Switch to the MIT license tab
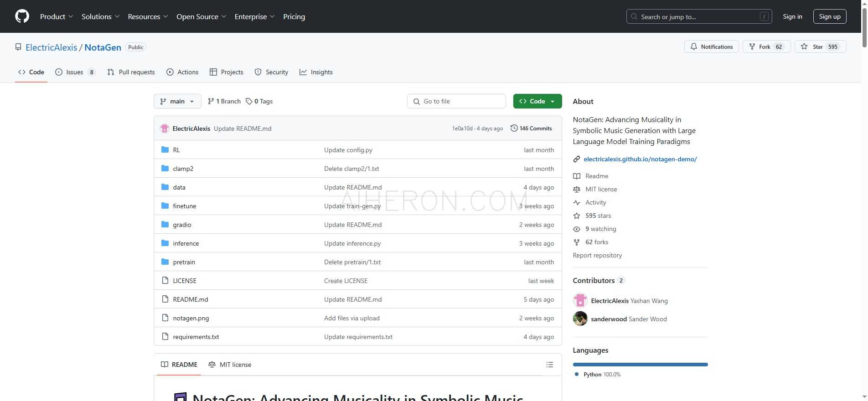This screenshot has width=868, height=401. click(230, 365)
